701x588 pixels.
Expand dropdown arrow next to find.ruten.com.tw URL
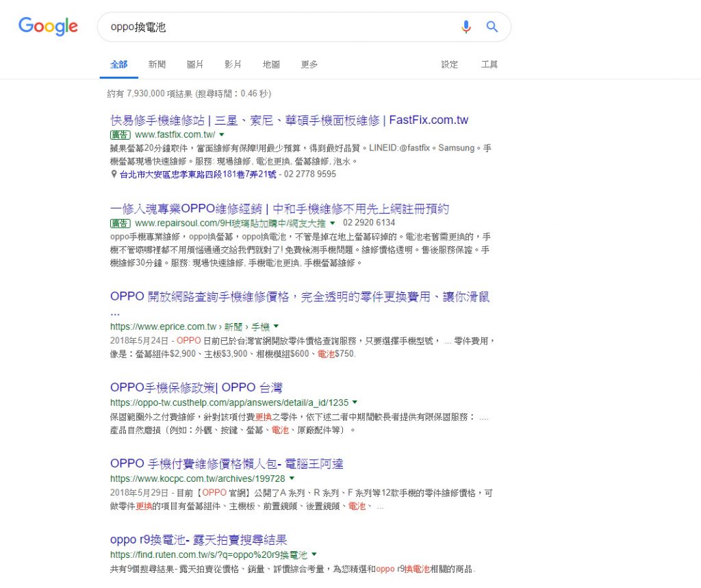[x=314, y=554]
